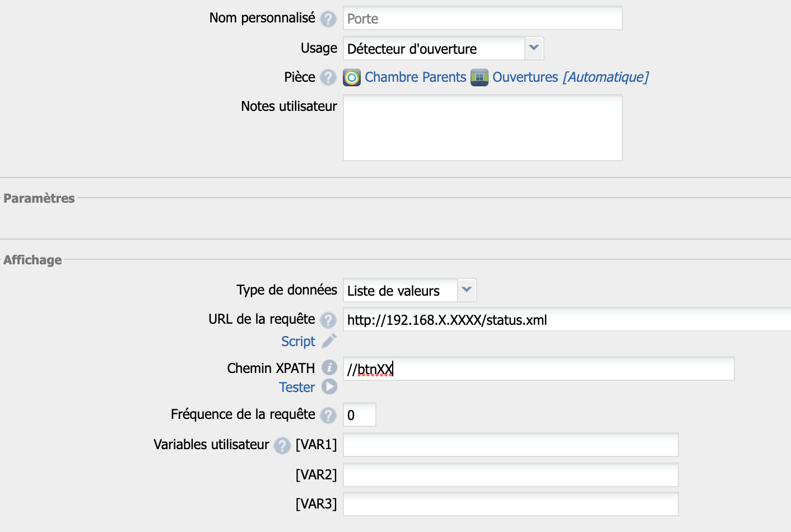
Task: Open the Type de données dropdown arrow
Action: tap(467, 290)
